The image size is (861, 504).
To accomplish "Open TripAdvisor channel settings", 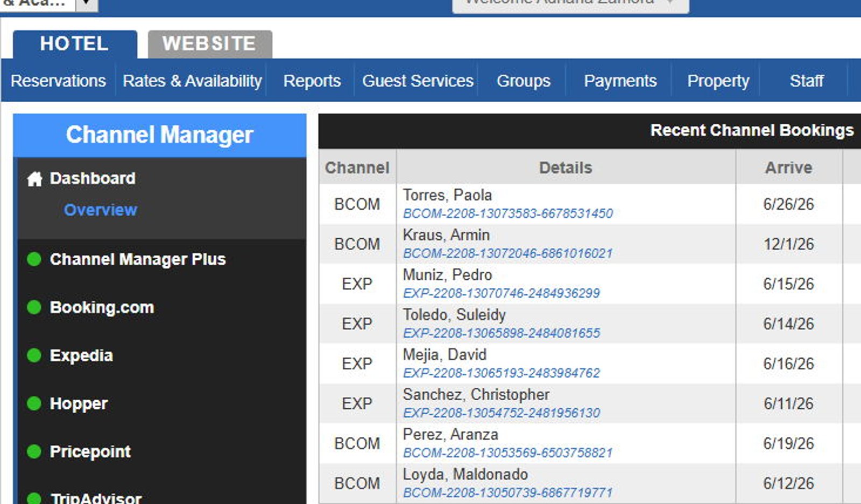I will (96, 498).
